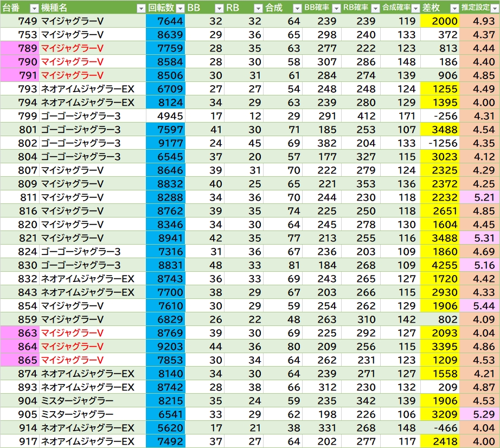Select BB確率 cell 177
Screen dimensions: 500x448
322,157
